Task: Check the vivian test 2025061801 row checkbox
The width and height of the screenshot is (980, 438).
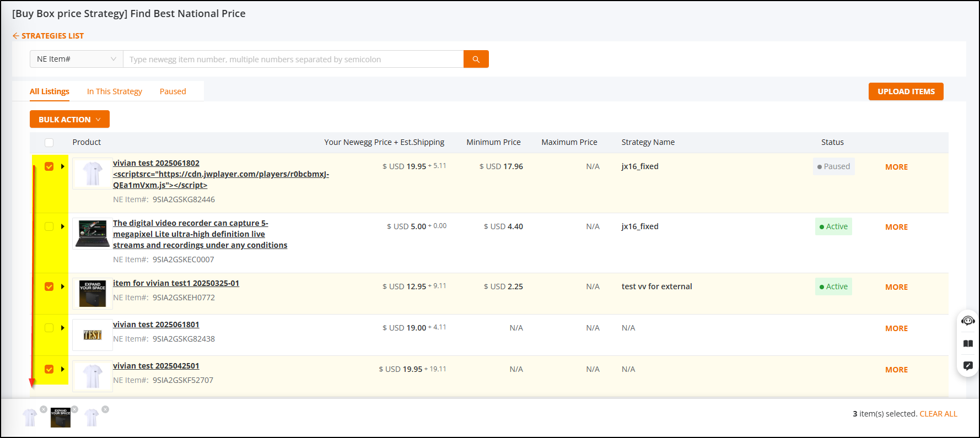Action: (49, 328)
